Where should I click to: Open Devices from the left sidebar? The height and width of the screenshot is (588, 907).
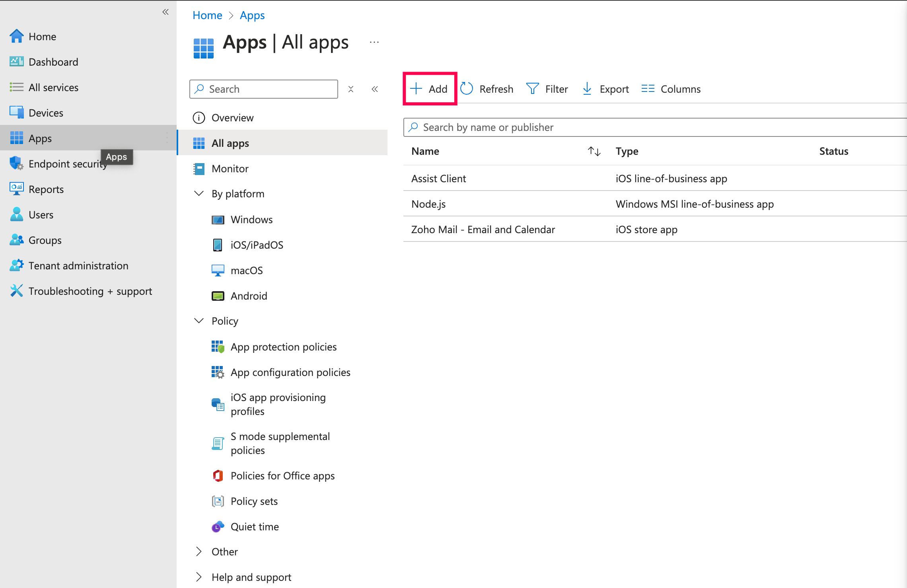46,113
